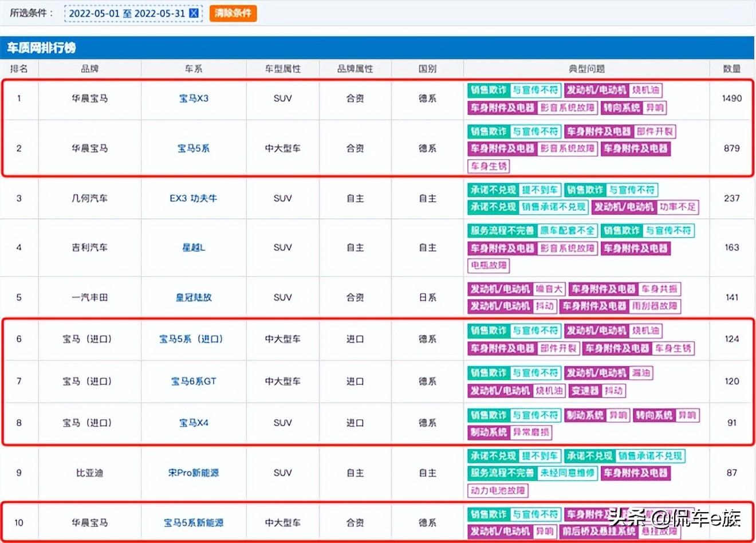Click the 车型属性 column header
Viewport: 756px width, 543px height.
pos(283,69)
